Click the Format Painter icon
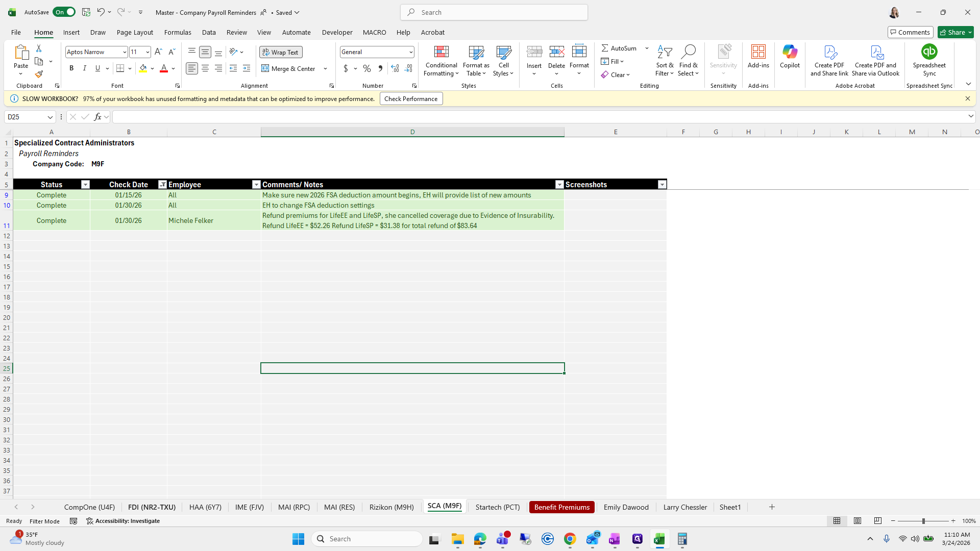This screenshot has width=980, height=551. coord(39,74)
